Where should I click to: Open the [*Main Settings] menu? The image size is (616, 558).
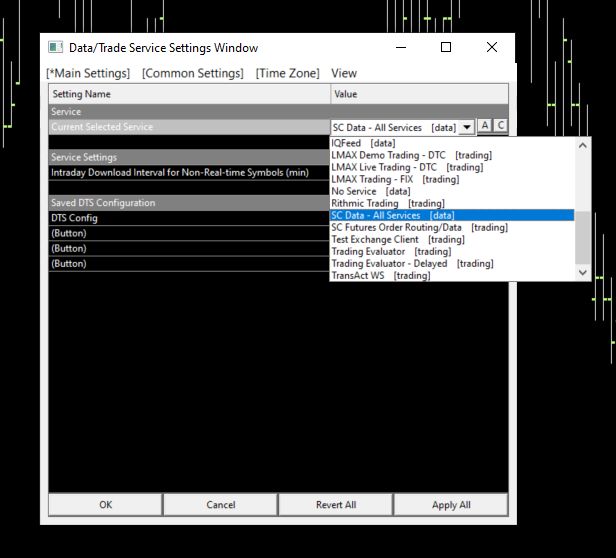click(88, 73)
